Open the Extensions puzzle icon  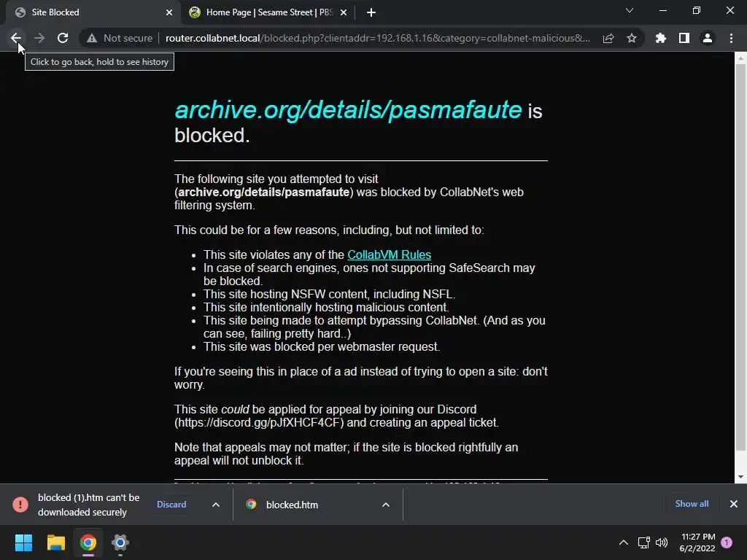(661, 38)
